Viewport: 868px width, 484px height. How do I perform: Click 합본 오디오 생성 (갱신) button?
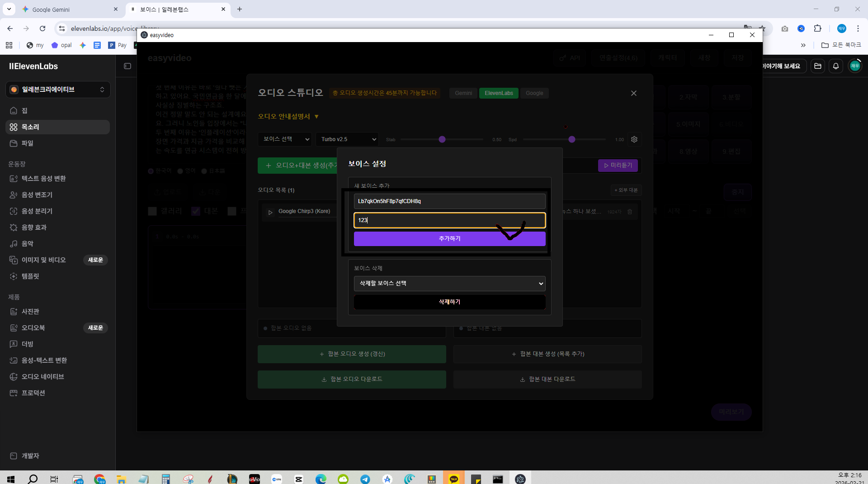[352, 354]
